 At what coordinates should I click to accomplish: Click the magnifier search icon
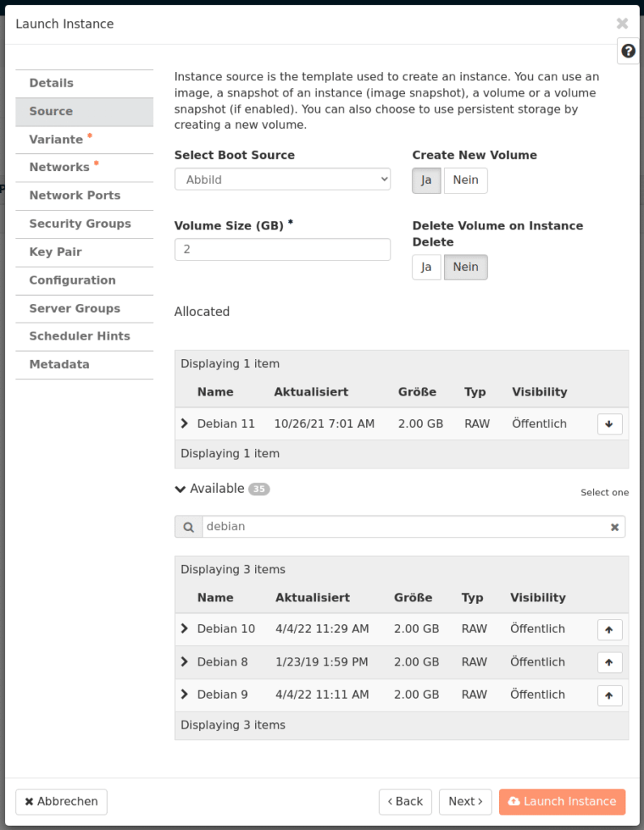click(189, 528)
